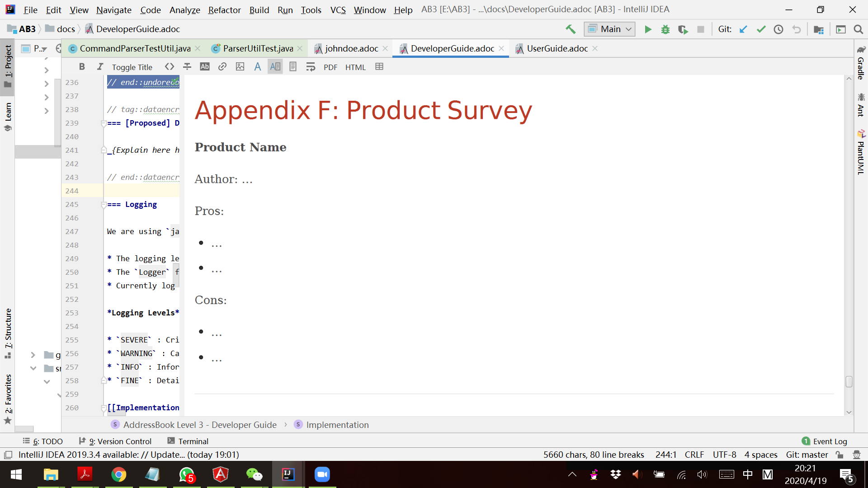Click the green Run button
This screenshot has width=868, height=488.
coord(648,29)
